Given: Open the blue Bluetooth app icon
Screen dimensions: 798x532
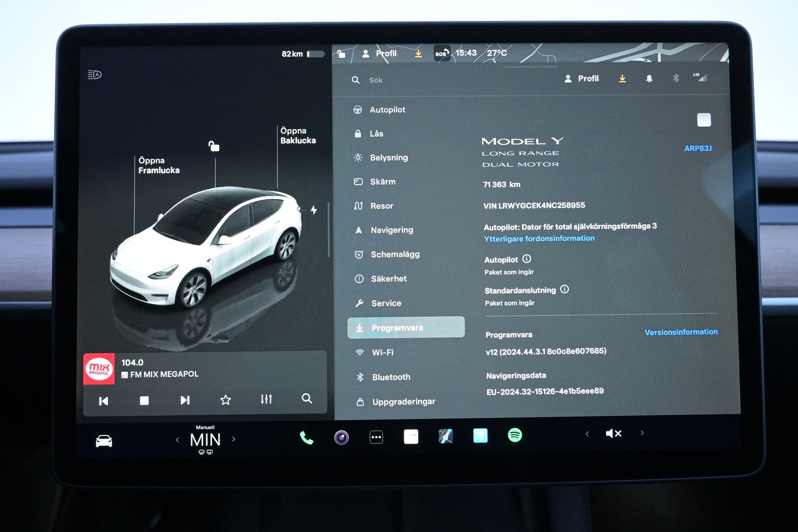Looking at the screenshot, I should point(480,436).
